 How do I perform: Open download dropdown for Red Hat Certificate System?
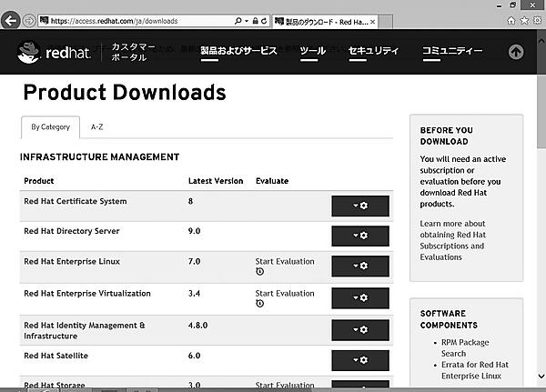point(360,206)
